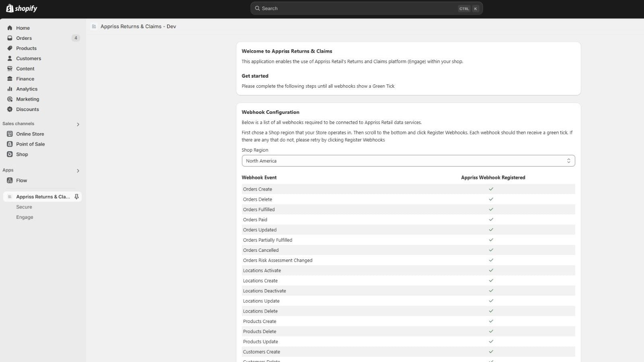644x362 pixels.
Task: Open the Shop Region dropdown
Action: click(408, 161)
